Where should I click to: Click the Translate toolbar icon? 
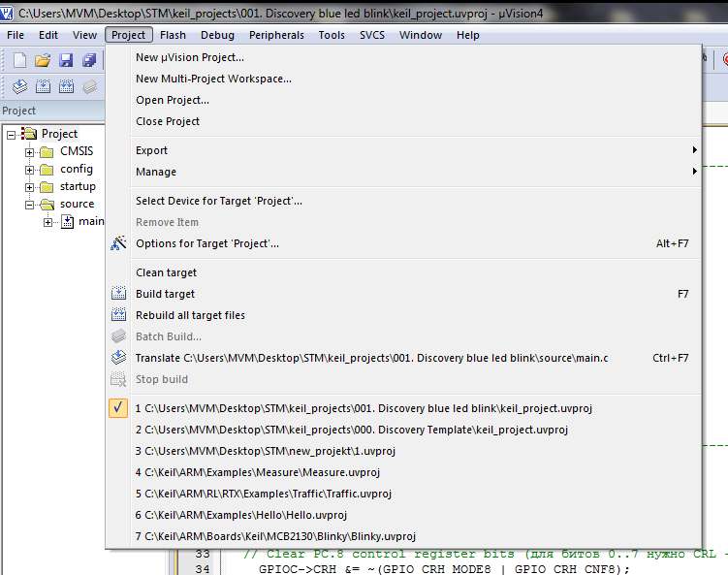19,86
